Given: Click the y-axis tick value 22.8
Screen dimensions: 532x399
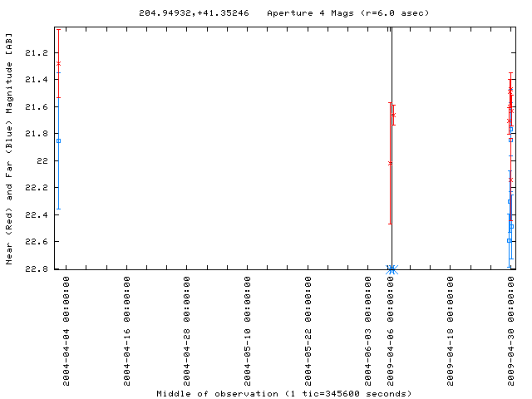Looking at the screenshot, I should 37,268.
